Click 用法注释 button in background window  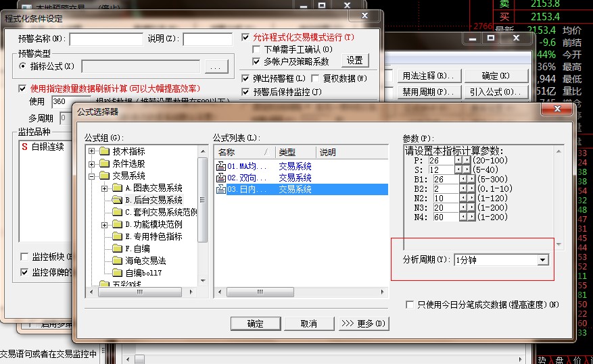click(429, 76)
